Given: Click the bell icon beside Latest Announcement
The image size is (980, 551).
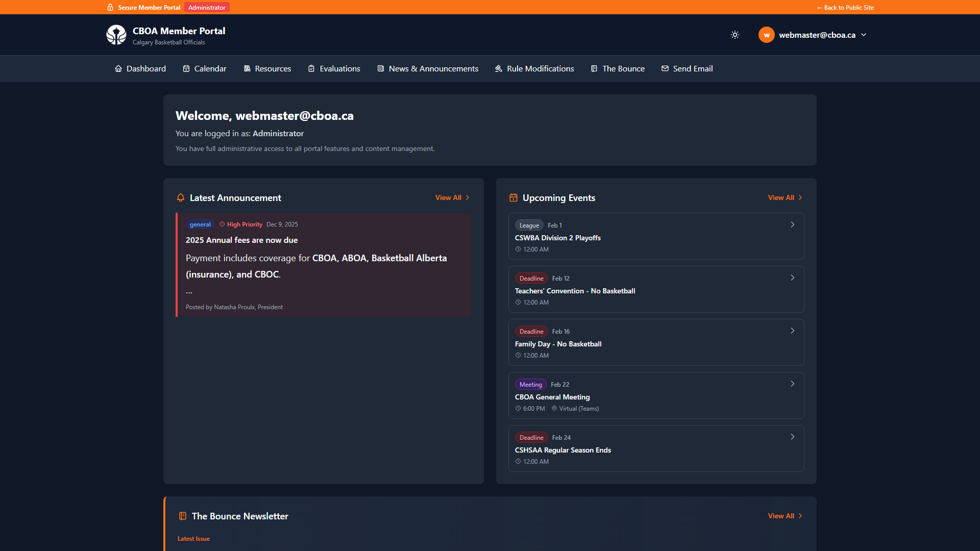Looking at the screenshot, I should coord(181,197).
